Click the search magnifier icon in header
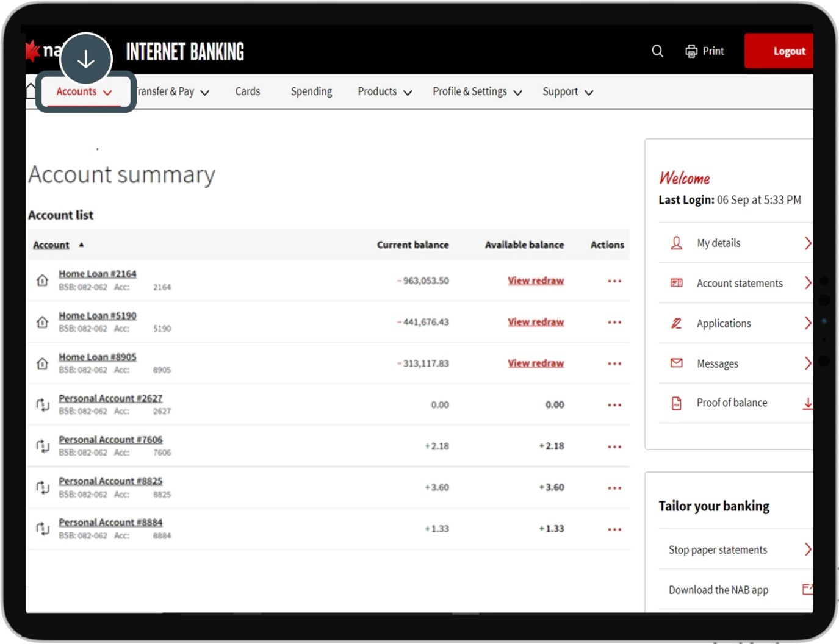839x644 pixels. click(x=657, y=51)
